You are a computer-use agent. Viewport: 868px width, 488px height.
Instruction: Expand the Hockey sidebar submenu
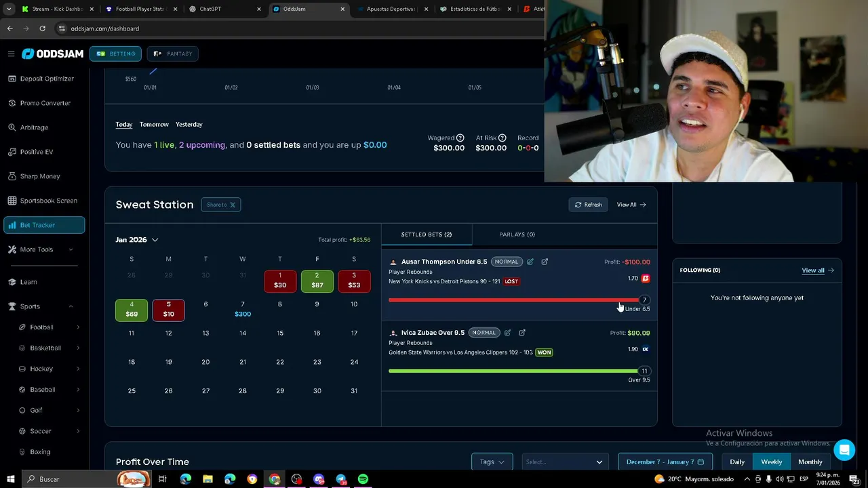78,369
